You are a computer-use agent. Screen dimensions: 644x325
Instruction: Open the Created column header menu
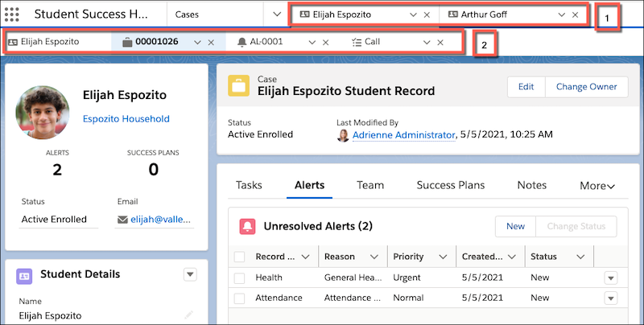click(x=511, y=257)
